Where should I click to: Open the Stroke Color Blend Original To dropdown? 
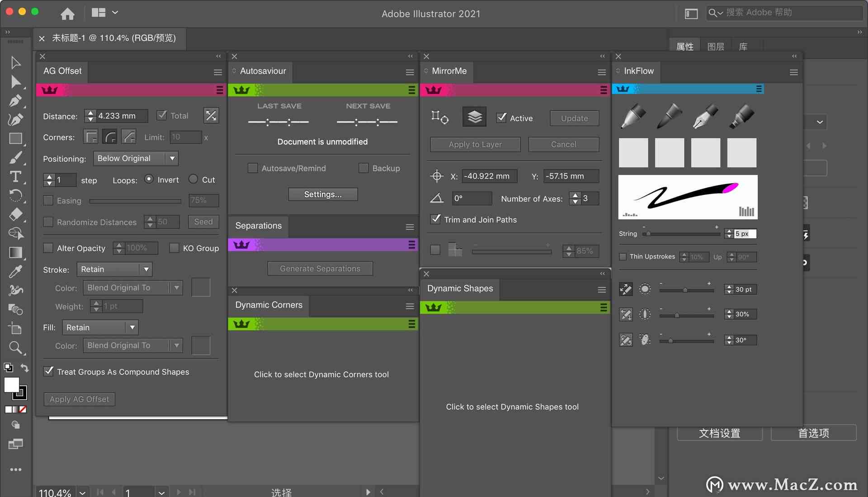pos(133,288)
